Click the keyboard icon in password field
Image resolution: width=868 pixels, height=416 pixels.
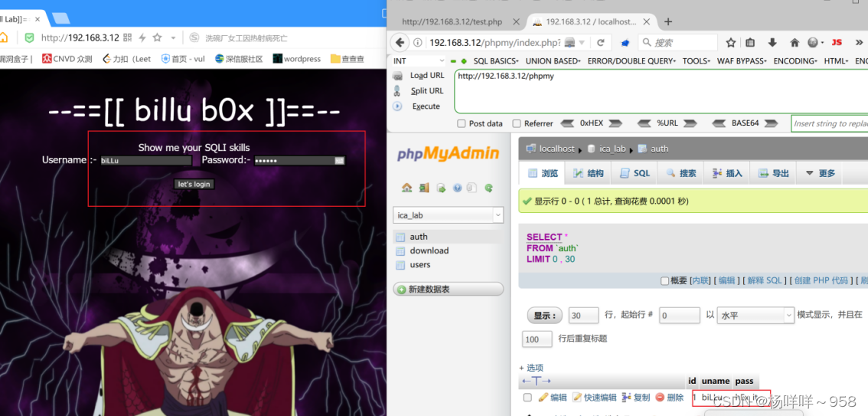pos(339,161)
